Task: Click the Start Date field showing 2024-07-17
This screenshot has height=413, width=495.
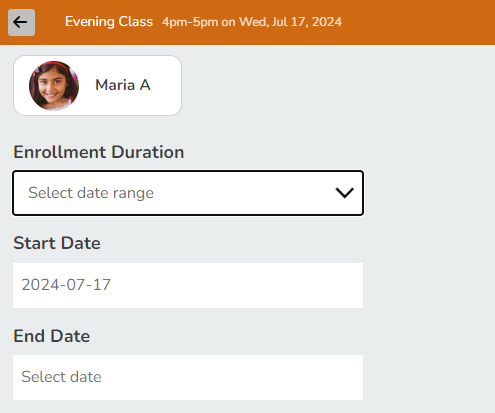Action: [x=188, y=285]
